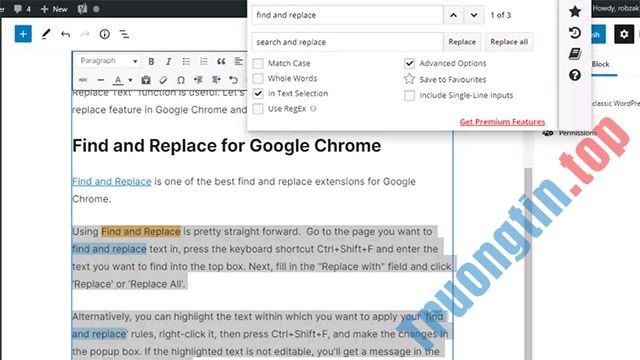The image size is (640, 360).
Task: Toggle italic formatting in classic toolbar
Action: tap(168, 61)
